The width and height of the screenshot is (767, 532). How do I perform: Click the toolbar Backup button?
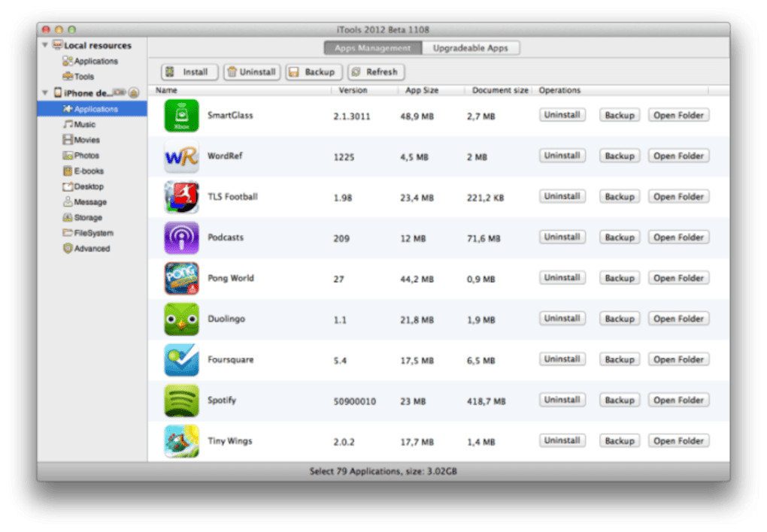click(314, 72)
